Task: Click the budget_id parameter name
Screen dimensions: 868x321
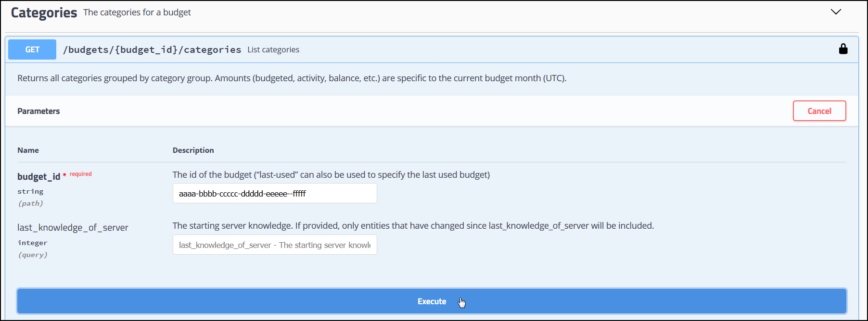Action: [38, 176]
